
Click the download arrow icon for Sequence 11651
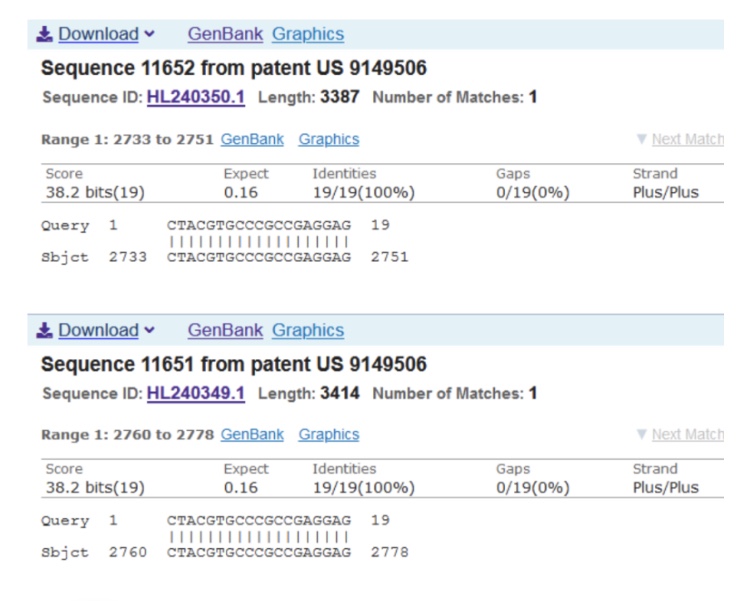[44, 330]
